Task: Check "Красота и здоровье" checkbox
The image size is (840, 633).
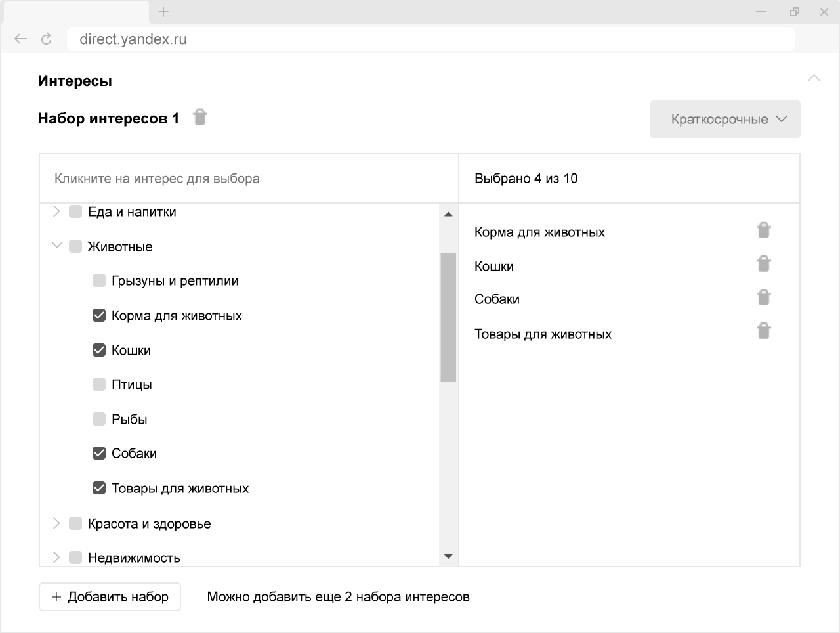Action: point(75,523)
